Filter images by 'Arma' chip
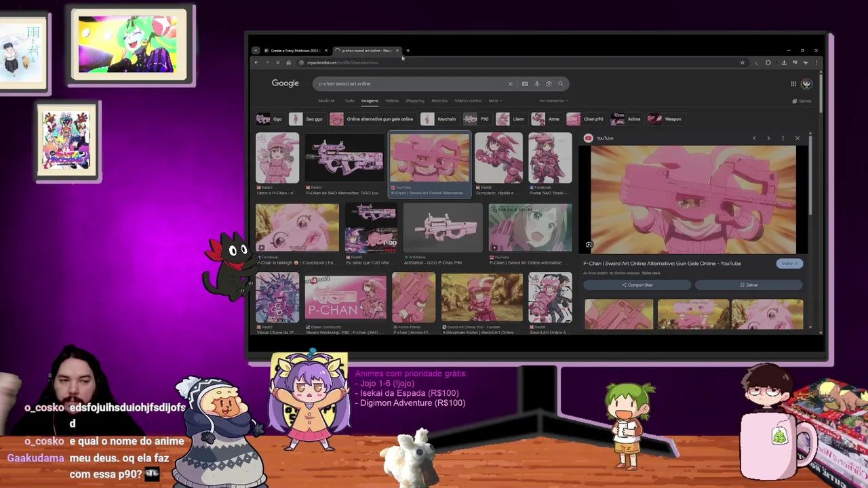Viewport: 868px width, 488px height. [x=547, y=119]
